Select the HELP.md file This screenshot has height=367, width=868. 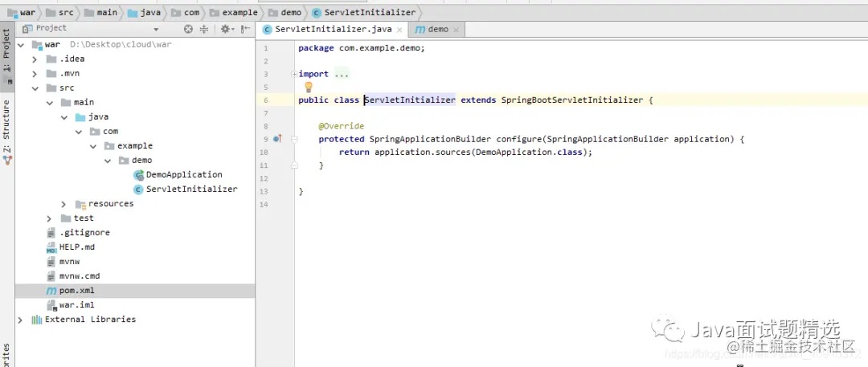click(70, 247)
